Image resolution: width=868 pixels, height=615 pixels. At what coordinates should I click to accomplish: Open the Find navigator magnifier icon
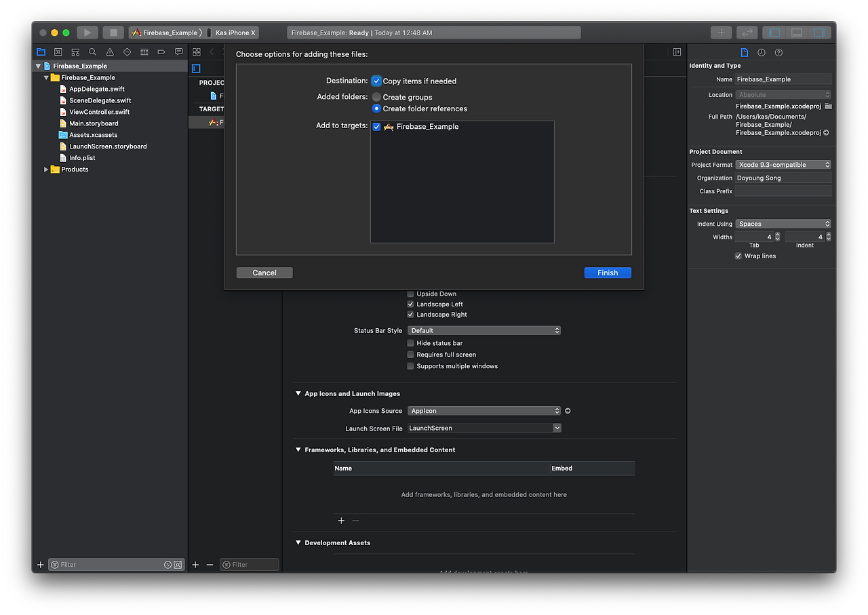tap(92, 52)
